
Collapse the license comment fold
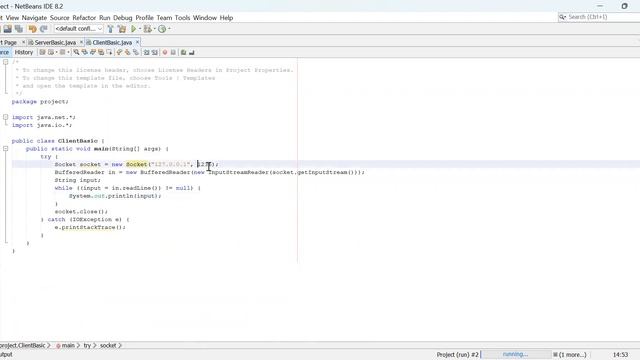coord(5,62)
